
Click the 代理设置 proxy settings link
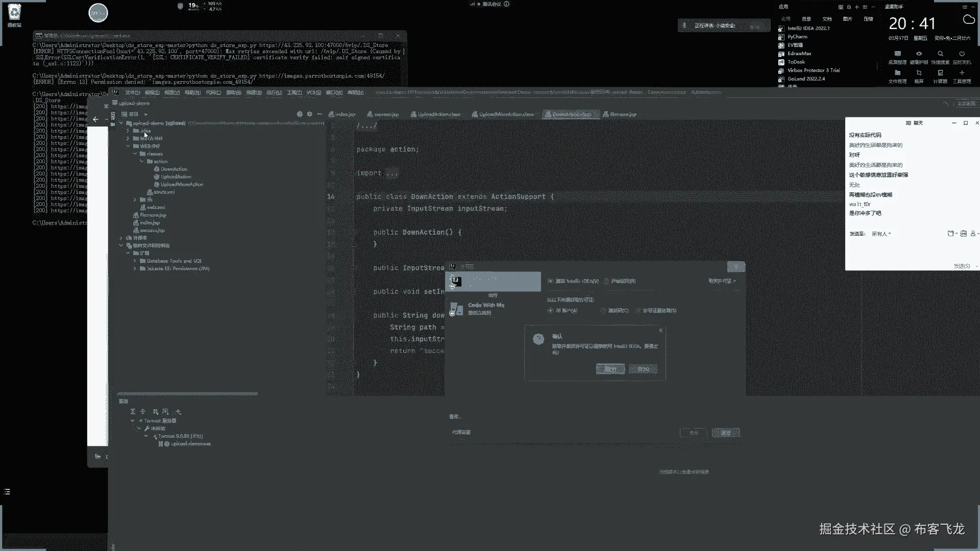461,432
